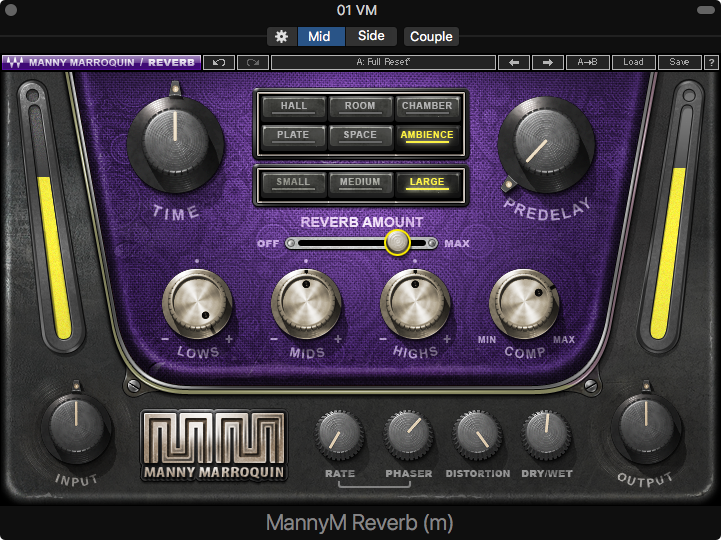Click the 01 VM track title

click(357, 10)
